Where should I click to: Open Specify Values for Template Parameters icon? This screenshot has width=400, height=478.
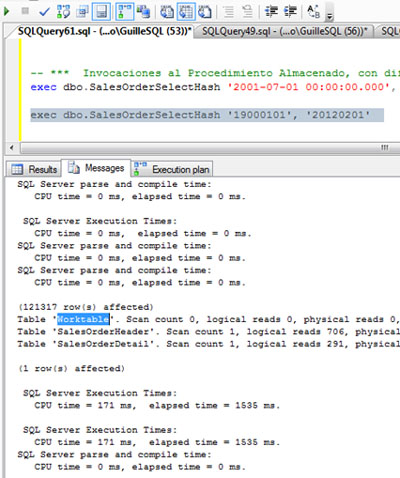(x=313, y=12)
